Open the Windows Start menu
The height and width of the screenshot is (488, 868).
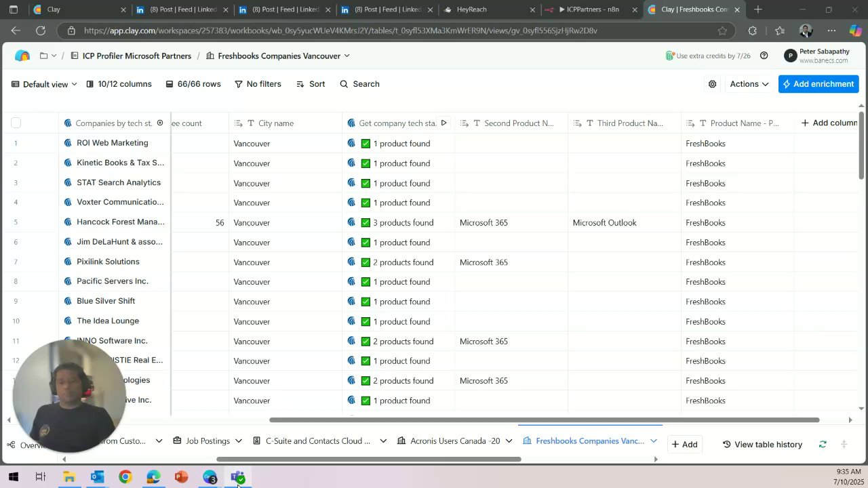13,477
